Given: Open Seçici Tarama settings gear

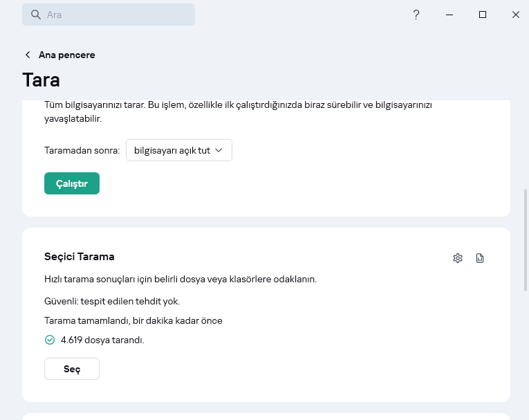Looking at the screenshot, I should 457,258.
